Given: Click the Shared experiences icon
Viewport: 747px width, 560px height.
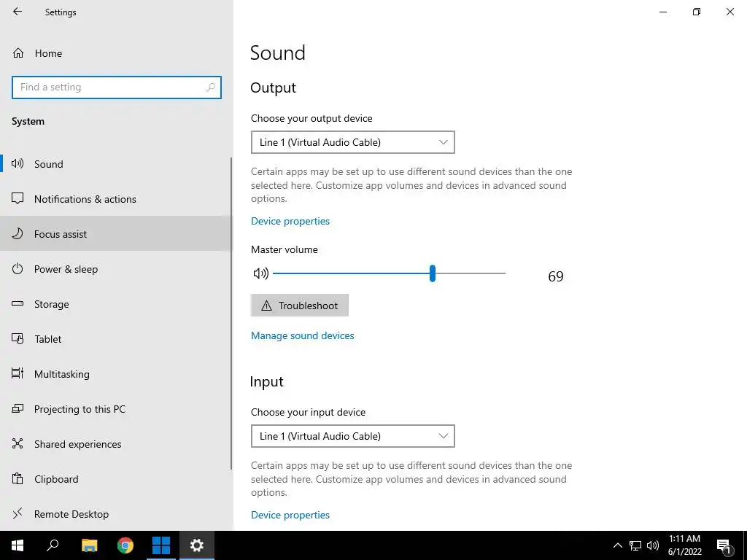Looking at the screenshot, I should 18,443.
